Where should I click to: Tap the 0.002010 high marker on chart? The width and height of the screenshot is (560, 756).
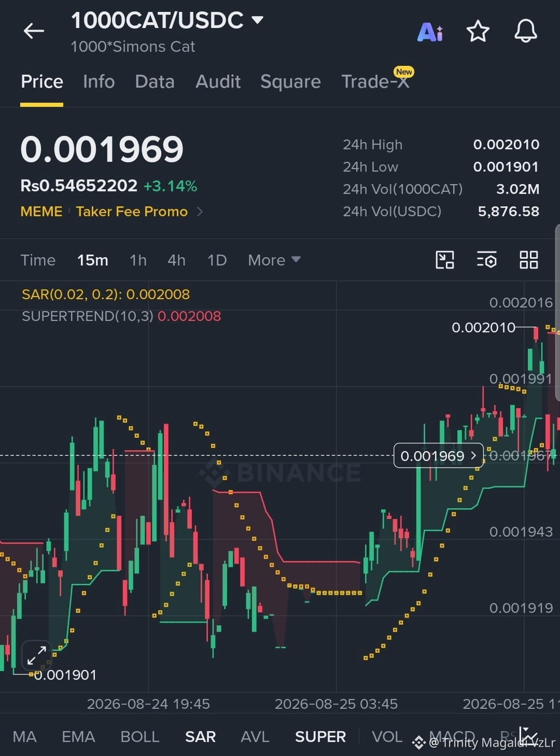pyautogui.click(x=483, y=328)
